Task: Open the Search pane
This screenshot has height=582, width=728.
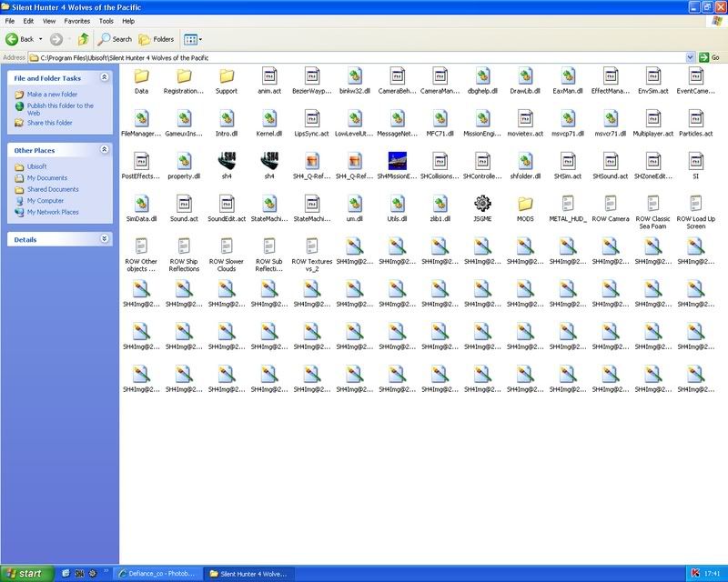Action: click(115, 39)
